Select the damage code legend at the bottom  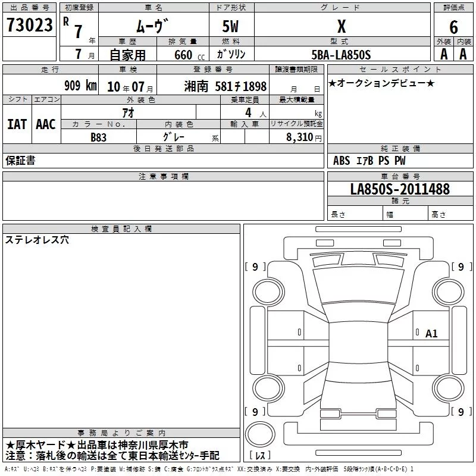pos(209,469)
